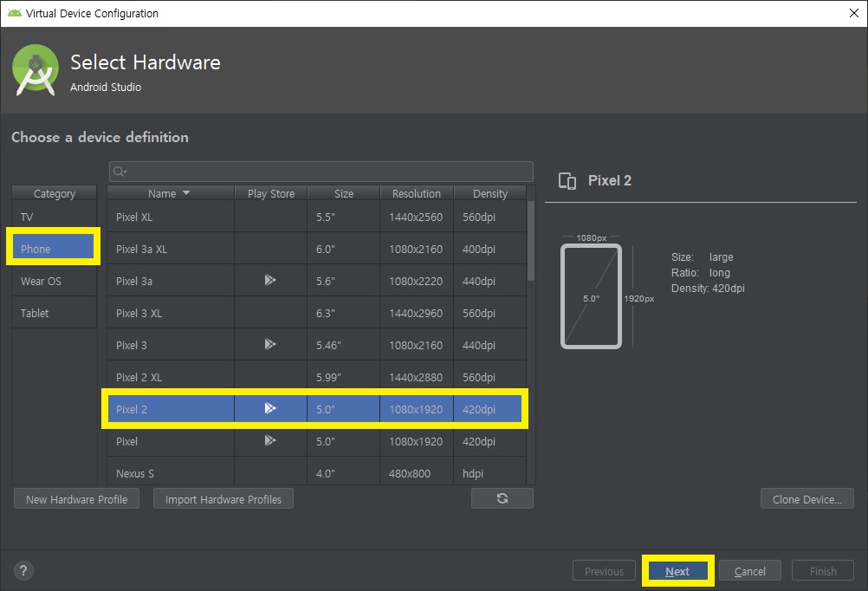Select the Pixel 2 XL device row
The width and height of the screenshot is (868, 591).
click(x=316, y=377)
